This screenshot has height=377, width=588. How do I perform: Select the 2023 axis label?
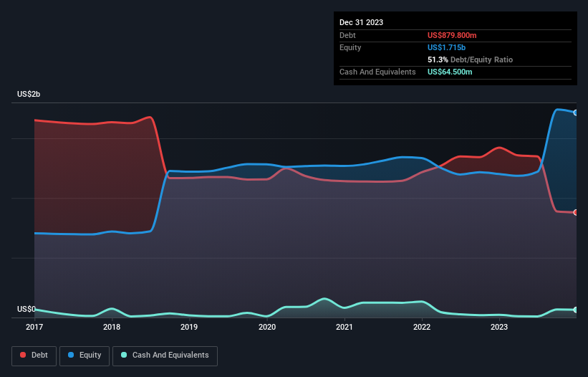(499, 327)
